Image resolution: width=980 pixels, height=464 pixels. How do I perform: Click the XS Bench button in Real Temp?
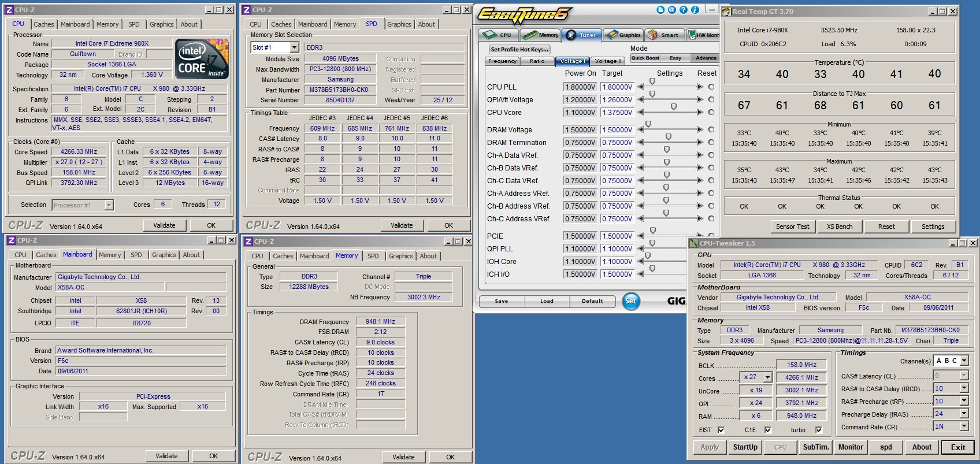840,227
